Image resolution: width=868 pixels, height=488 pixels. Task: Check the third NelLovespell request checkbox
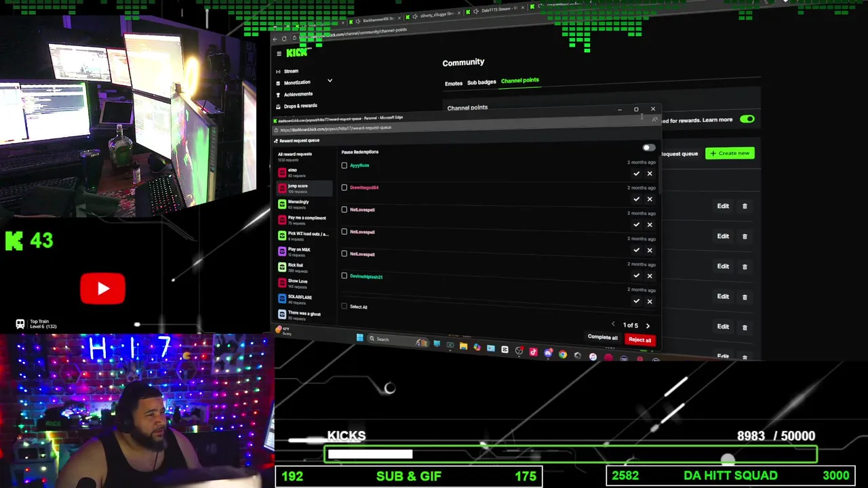point(344,253)
